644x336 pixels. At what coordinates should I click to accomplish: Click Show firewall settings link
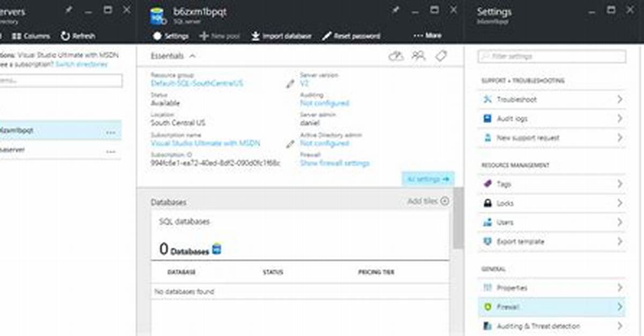[x=334, y=163]
